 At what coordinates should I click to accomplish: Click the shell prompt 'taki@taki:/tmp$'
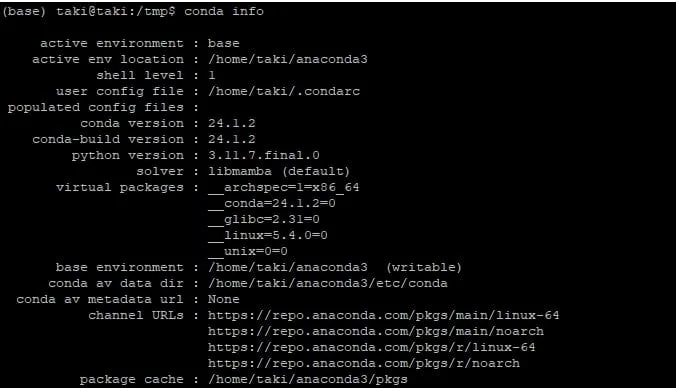point(116,11)
